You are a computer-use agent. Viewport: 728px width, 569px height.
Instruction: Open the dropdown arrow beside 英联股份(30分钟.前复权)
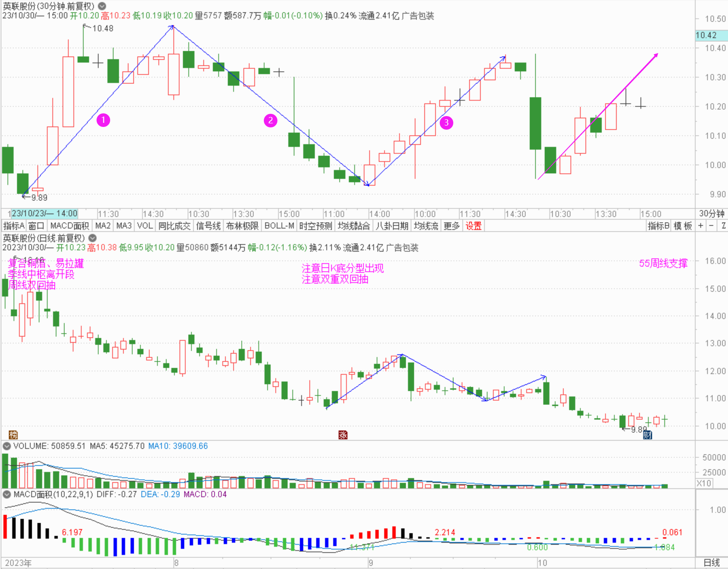102,6
